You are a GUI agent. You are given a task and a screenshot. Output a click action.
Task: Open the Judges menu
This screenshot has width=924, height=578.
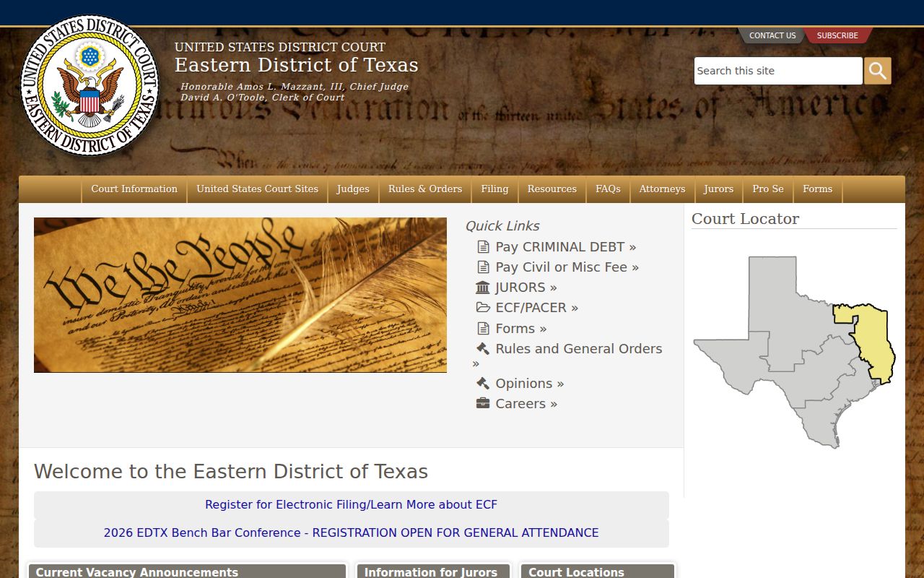click(x=353, y=189)
